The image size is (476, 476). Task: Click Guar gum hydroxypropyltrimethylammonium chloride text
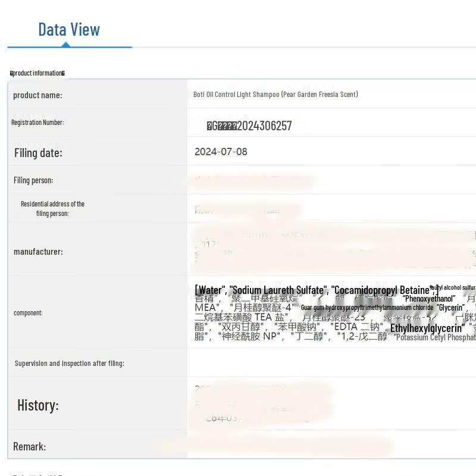[367, 308]
